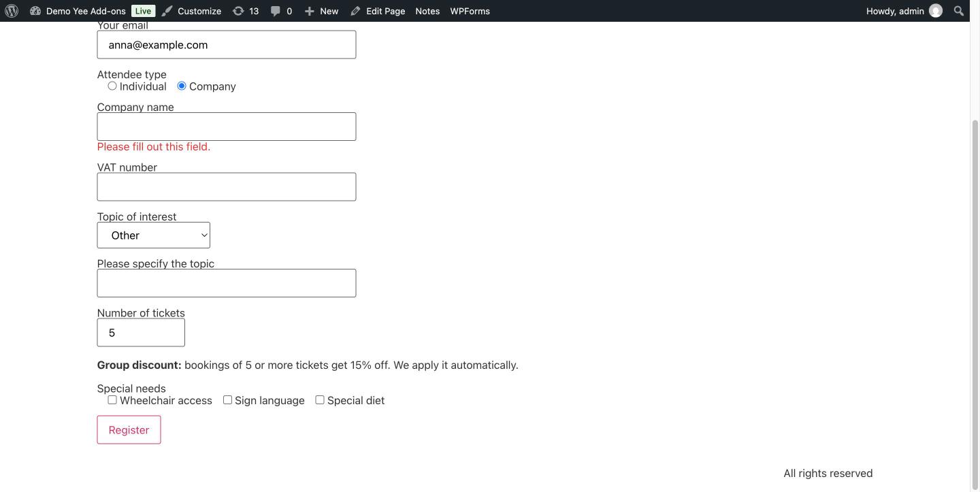Screen dimensions: 980x492
Task: Select the Company attendee type
Action: point(182,86)
